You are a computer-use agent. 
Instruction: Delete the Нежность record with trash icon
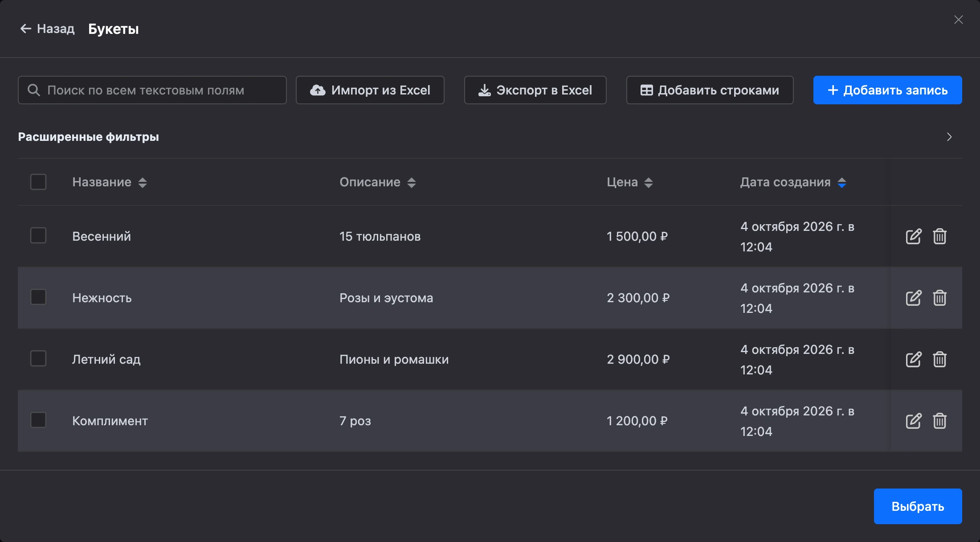(x=940, y=298)
